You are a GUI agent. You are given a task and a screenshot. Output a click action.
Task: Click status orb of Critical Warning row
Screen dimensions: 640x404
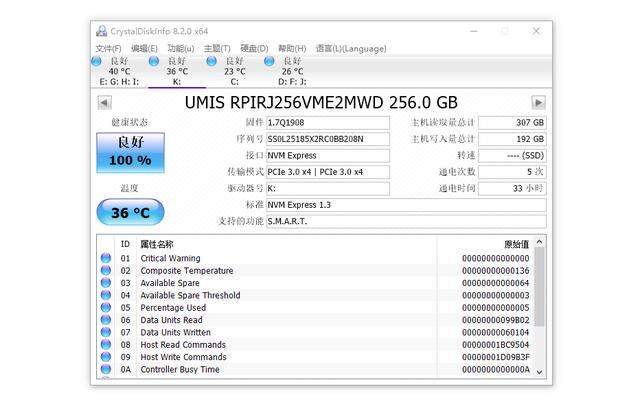[x=106, y=258]
